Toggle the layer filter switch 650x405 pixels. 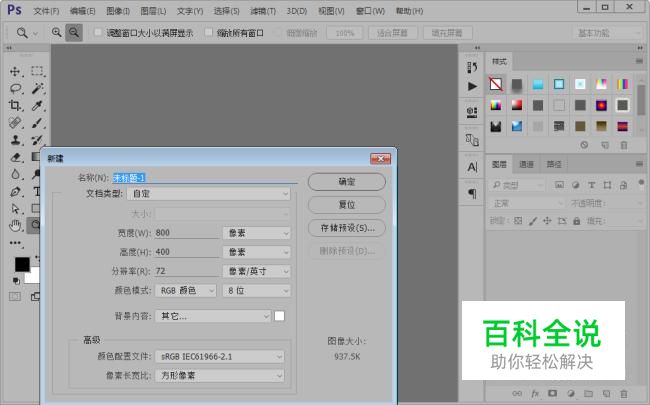[x=641, y=183]
